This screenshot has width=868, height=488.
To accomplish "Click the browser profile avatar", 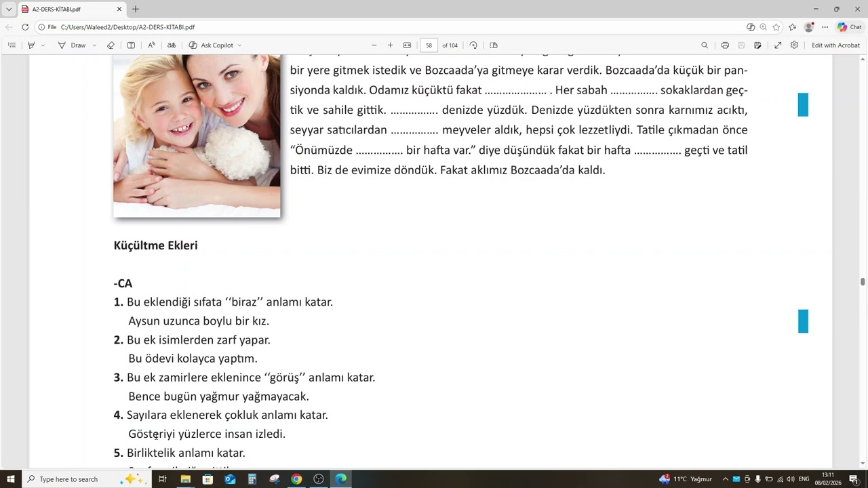I will click(x=808, y=27).
